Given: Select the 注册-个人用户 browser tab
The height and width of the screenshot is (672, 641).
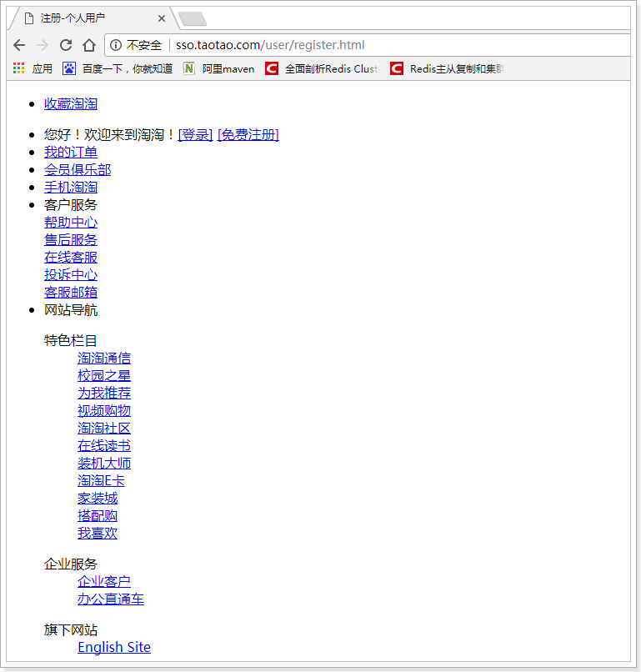Looking at the screenshot, I should (94, 18).
